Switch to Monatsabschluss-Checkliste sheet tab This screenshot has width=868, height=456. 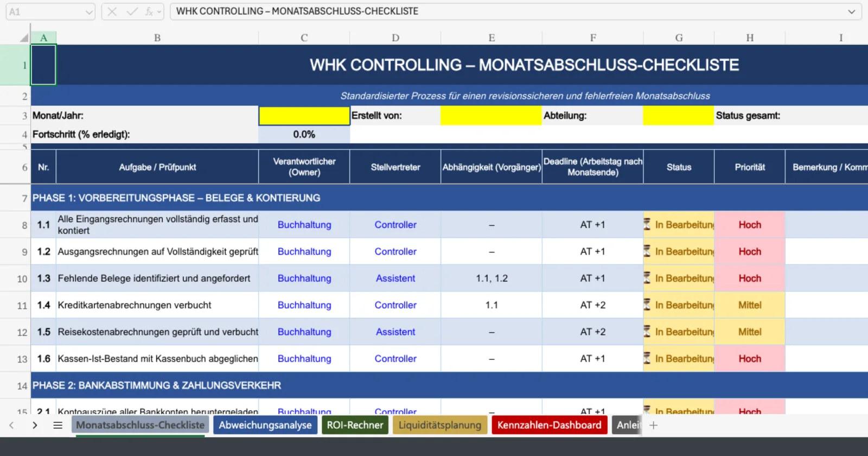[x=140, y=425]
